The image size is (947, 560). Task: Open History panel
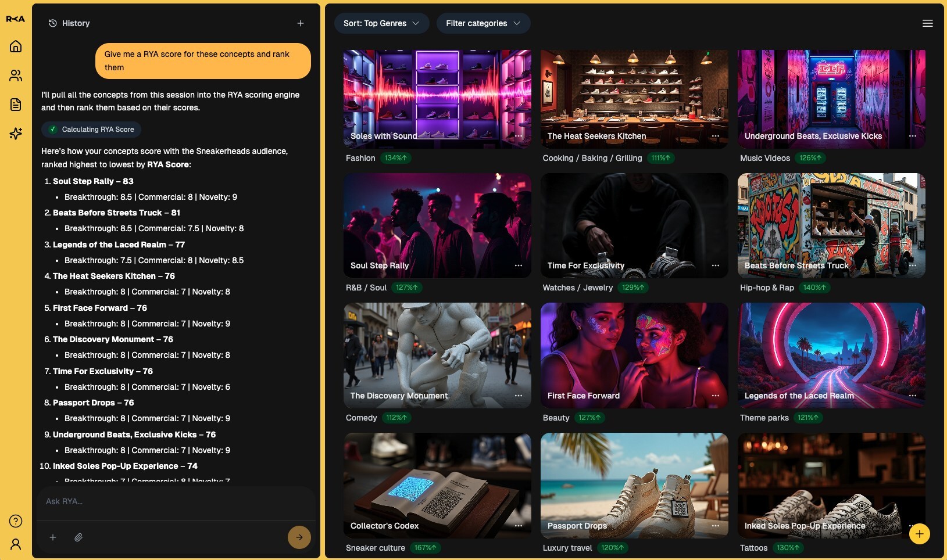[70, 23]
